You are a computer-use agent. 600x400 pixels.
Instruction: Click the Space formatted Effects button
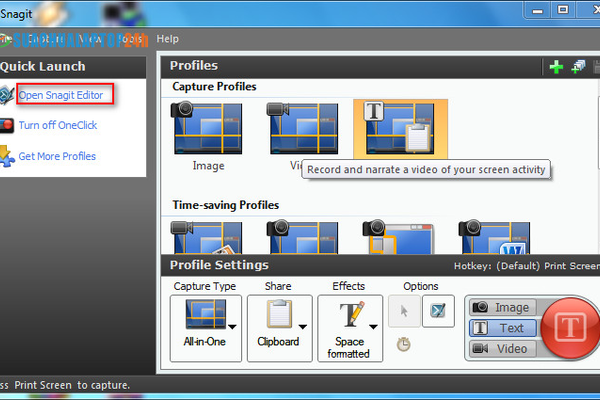350,328
